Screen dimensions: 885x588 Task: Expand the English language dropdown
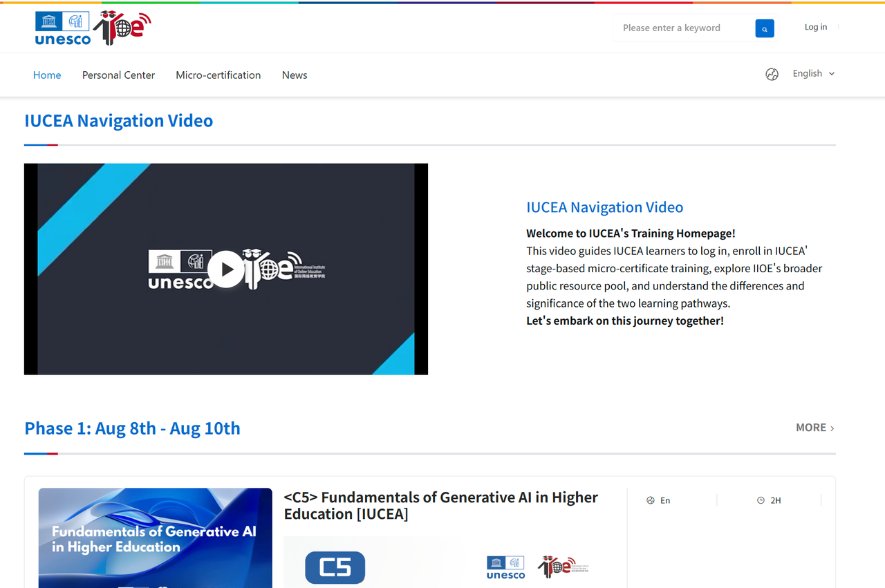point(807,74)
